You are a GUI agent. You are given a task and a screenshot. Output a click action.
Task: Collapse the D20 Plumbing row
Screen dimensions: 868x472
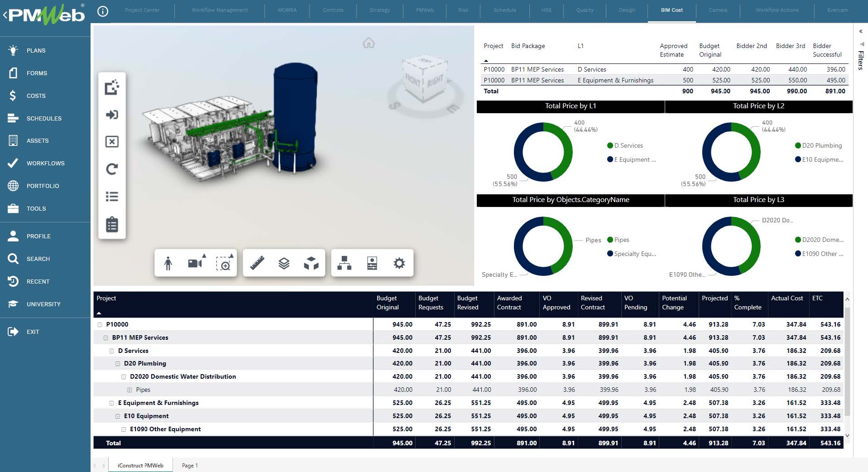click(118, 363)
